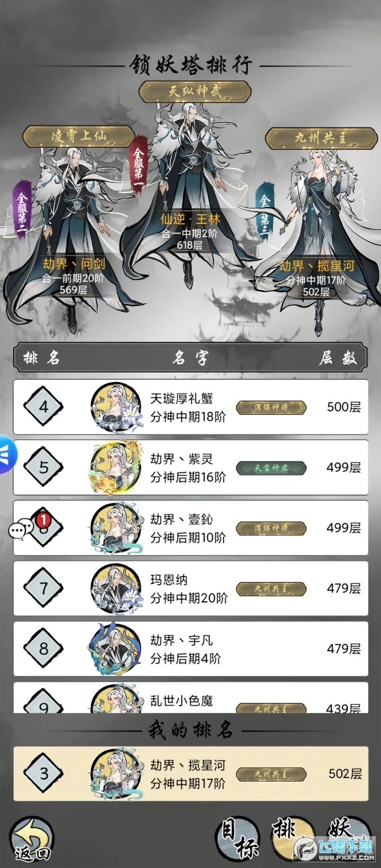The height and width of the screenshot is (868, 381).
Task: Tap avatar of 玛恩纳
Action: click(x=116, y=588)
